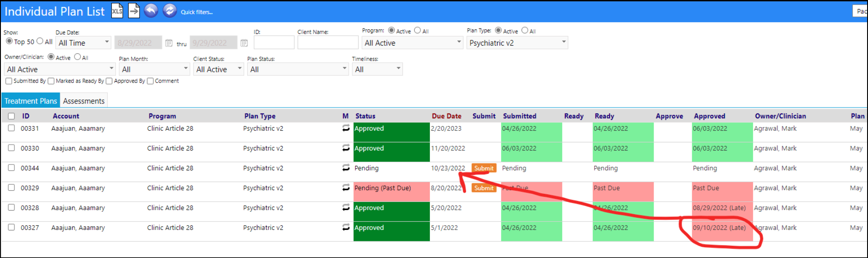The image size is (868, 258).
Task: Click the 8/29/2022 start date field
Action: tap(138, 42)
